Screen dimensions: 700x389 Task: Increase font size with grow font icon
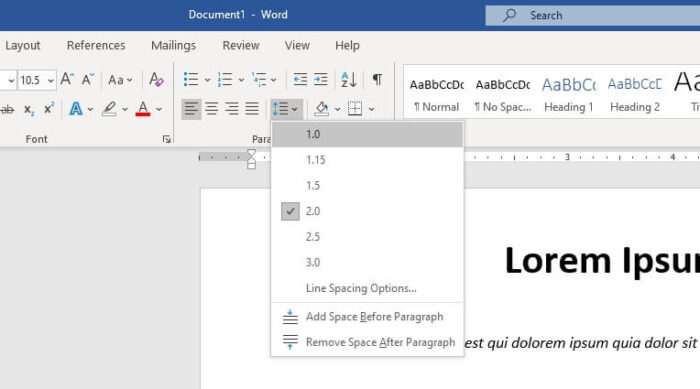[x=67, y=79]
